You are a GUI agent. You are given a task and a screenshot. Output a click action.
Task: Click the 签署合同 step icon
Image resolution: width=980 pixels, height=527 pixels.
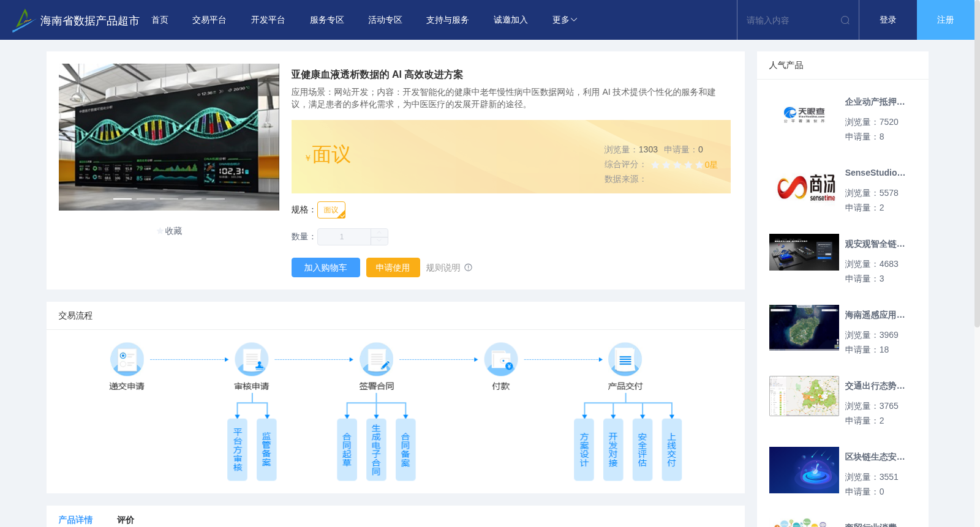tap(376, 359)
